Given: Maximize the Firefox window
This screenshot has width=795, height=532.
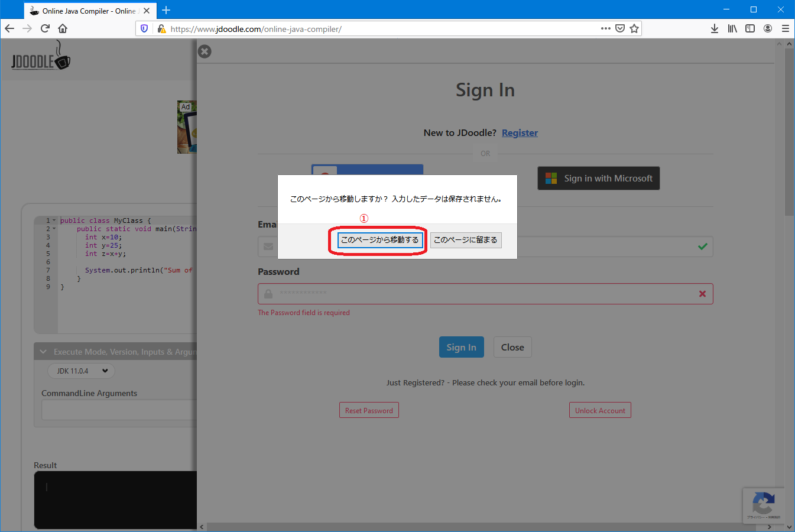Looking at the screenshot, I should coord(754,9).
